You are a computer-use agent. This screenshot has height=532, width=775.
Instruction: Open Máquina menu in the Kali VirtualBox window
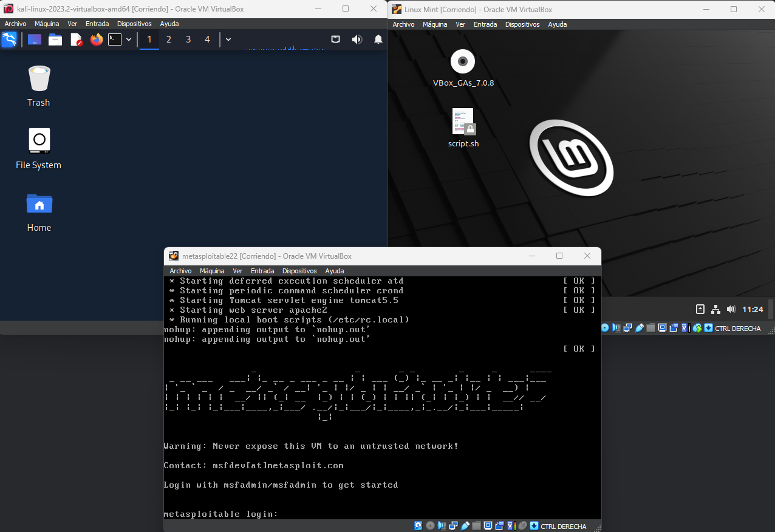coord(47,24)
